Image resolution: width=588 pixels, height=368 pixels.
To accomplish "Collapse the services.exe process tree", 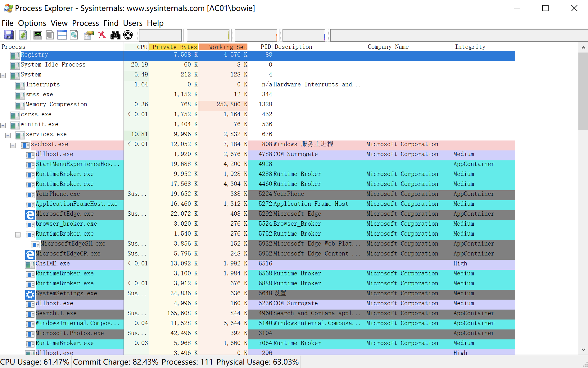I will [8, 135].
